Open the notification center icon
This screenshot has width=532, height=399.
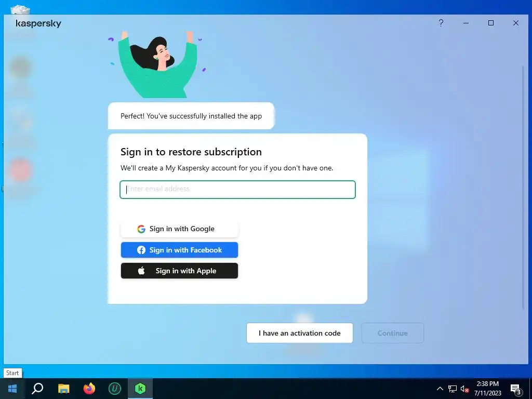(x=516, y=389)
